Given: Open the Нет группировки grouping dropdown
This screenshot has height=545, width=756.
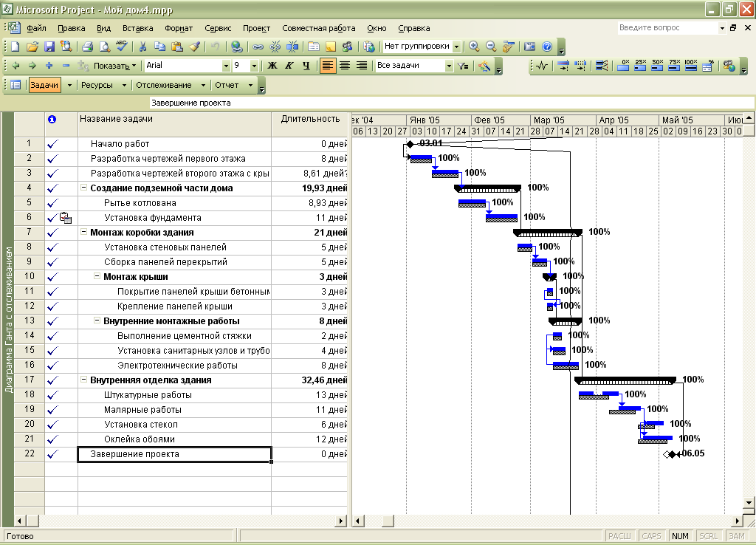Looking at the screenshot, I should click(456, 47).
